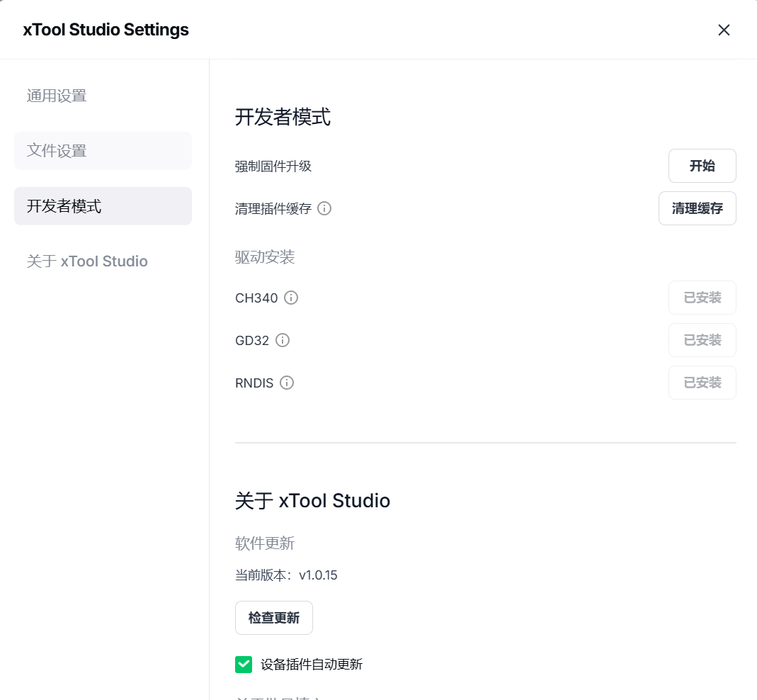
Task: Click the info icon next to RNDIS
Action: pos(287,383)
